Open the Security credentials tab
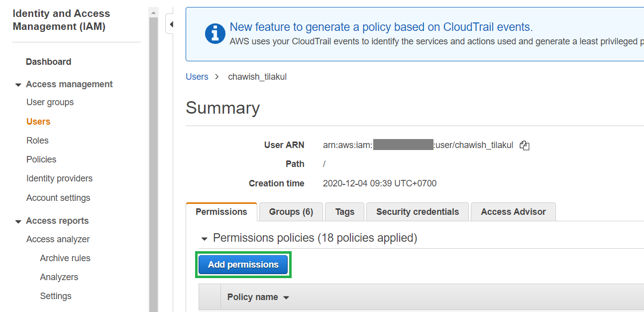Image resolution: width=644 pixels, height=312 pixels. tap(417, 211)
